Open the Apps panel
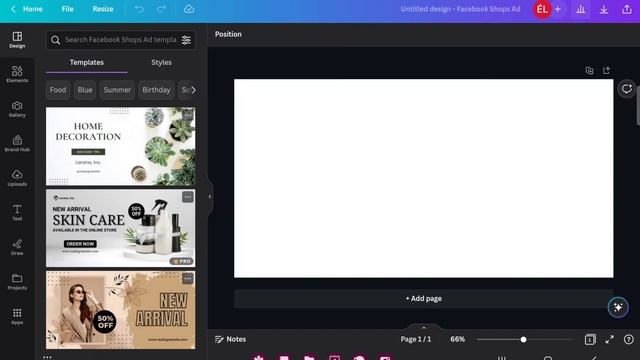Image resolution: width=640 pixels, height=360 pixels. (x=17, y=316)
